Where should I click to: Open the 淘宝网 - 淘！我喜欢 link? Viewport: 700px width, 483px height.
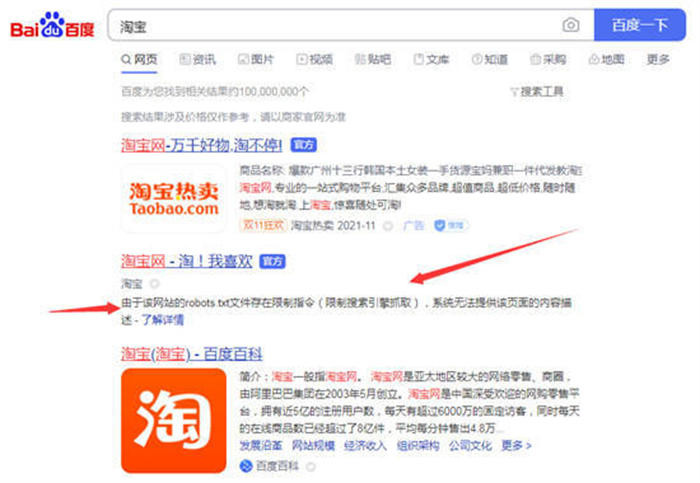[187, 261]
